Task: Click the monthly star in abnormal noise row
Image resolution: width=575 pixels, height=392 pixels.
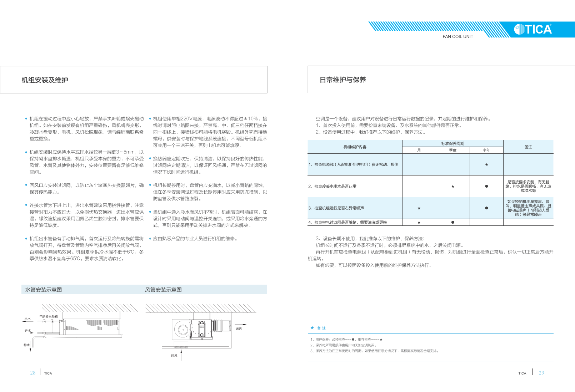Action: [x=419, y=208]
